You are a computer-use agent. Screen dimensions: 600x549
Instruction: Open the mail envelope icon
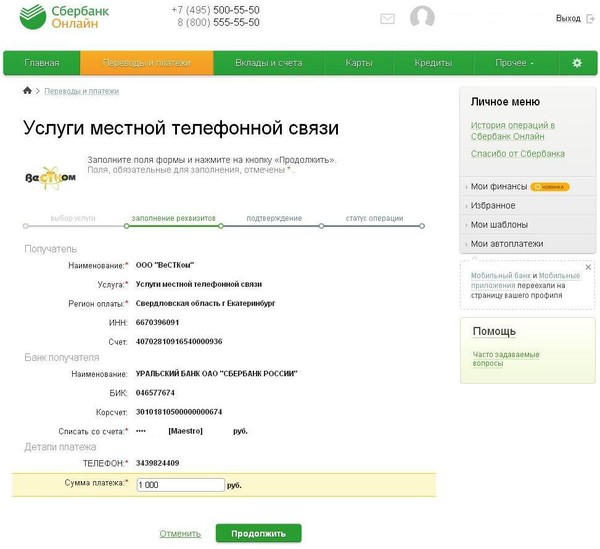pos(387,18)
